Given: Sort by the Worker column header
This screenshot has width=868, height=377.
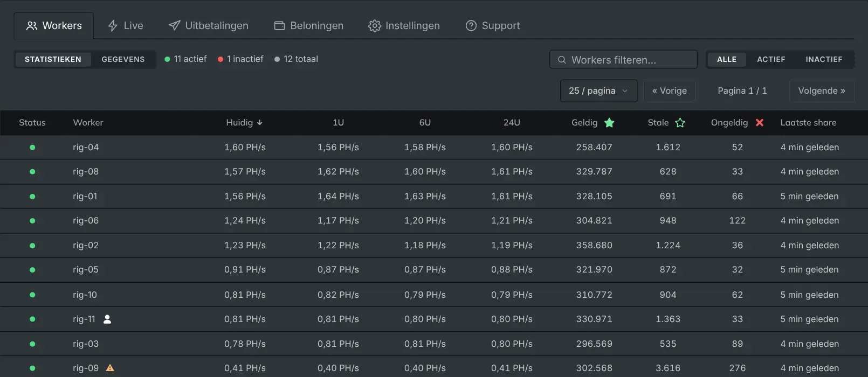Looking at the screenshot, I should (x=88, y=123).
